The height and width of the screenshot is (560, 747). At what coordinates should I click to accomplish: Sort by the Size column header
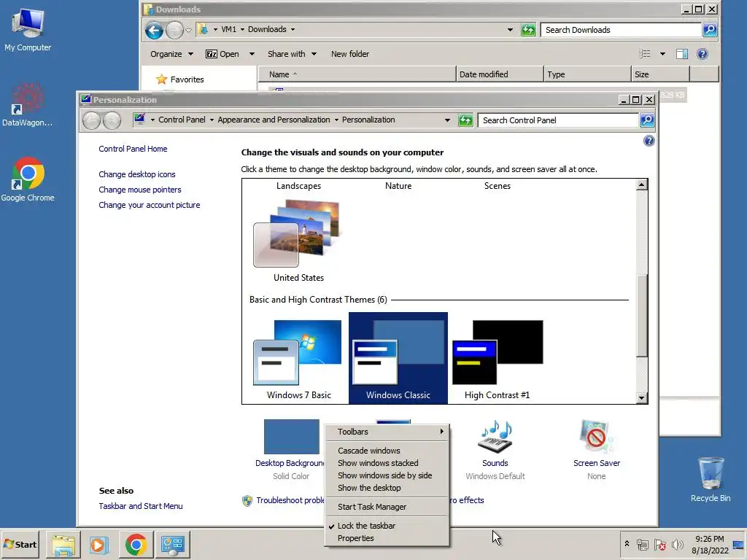[660, 74]
